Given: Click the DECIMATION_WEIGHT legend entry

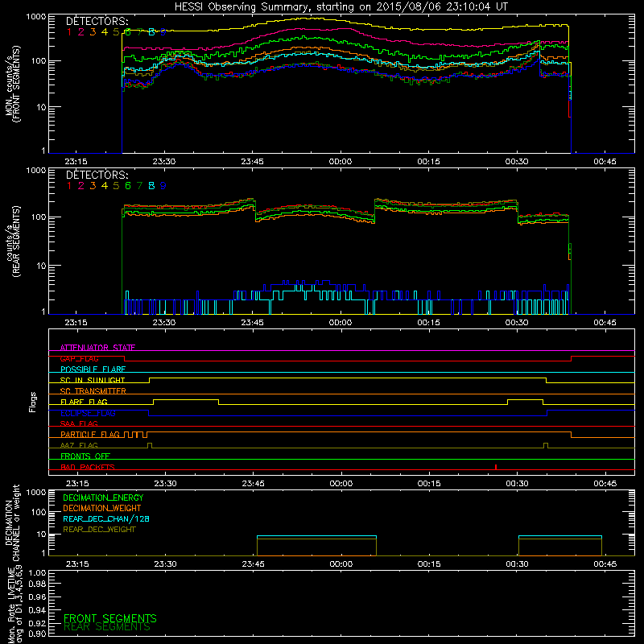Looking at the screenshot, I should tap(102, 508).
